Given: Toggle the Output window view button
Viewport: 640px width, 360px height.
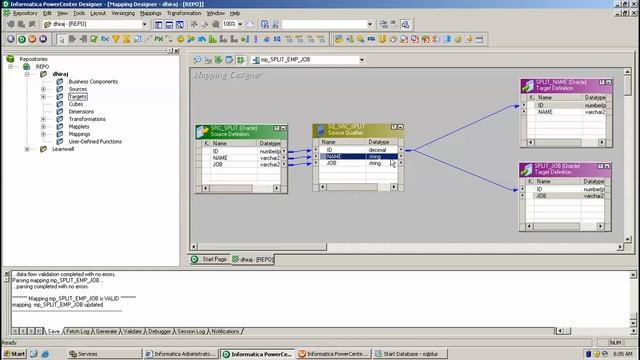Looking at the screenshot, I should [x=169, y=24].
